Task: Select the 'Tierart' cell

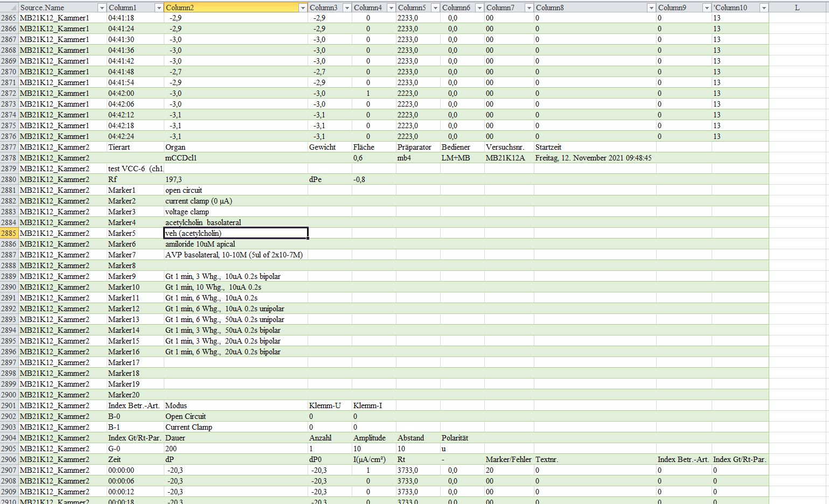Action: (x=135, y=147)
